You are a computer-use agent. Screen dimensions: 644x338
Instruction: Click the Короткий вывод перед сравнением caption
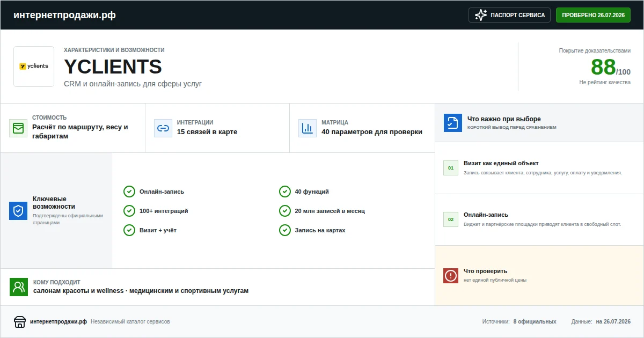[512, 128]
